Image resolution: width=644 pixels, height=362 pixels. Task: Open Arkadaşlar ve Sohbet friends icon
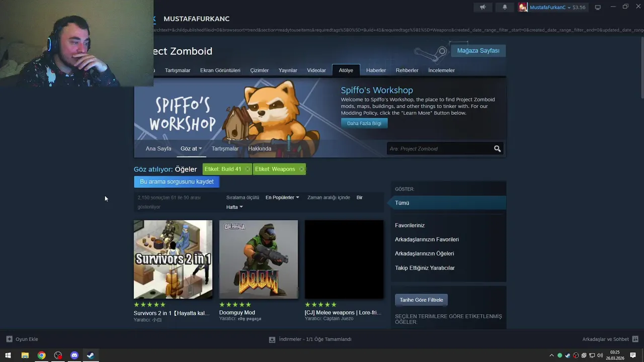pos(635,339)
